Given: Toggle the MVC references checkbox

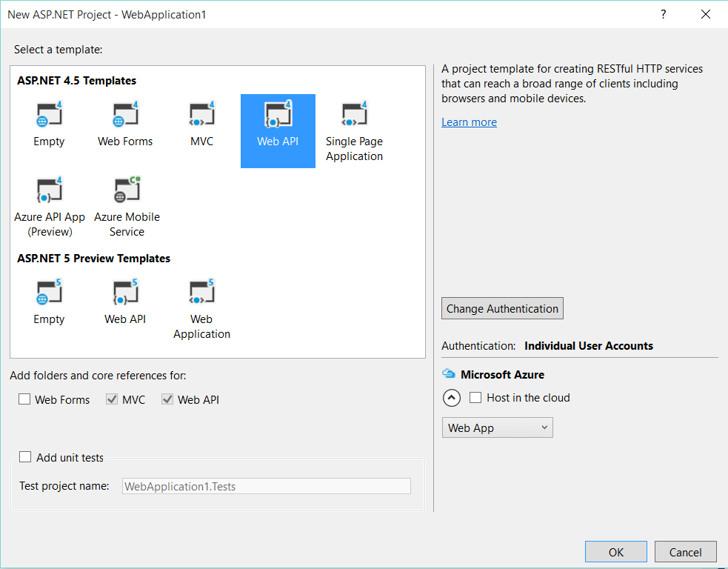Looking at the screenshot, I should [112, 399].
